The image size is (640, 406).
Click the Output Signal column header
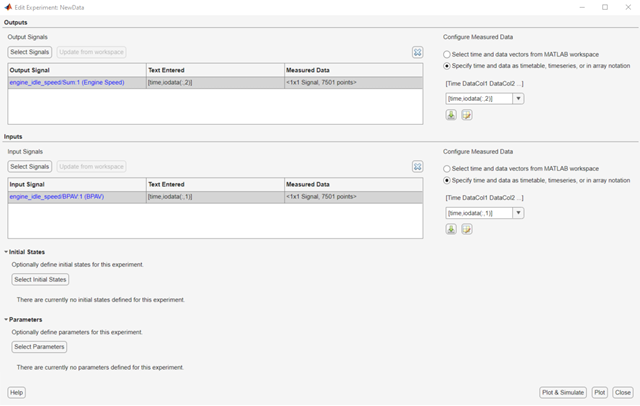click(77, 70)
